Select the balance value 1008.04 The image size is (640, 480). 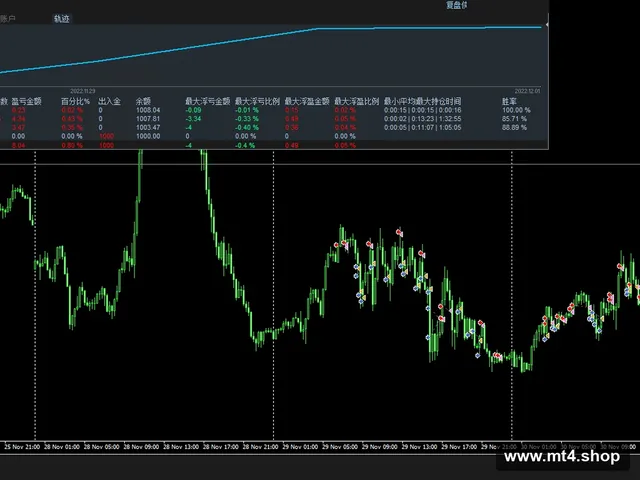148,110
